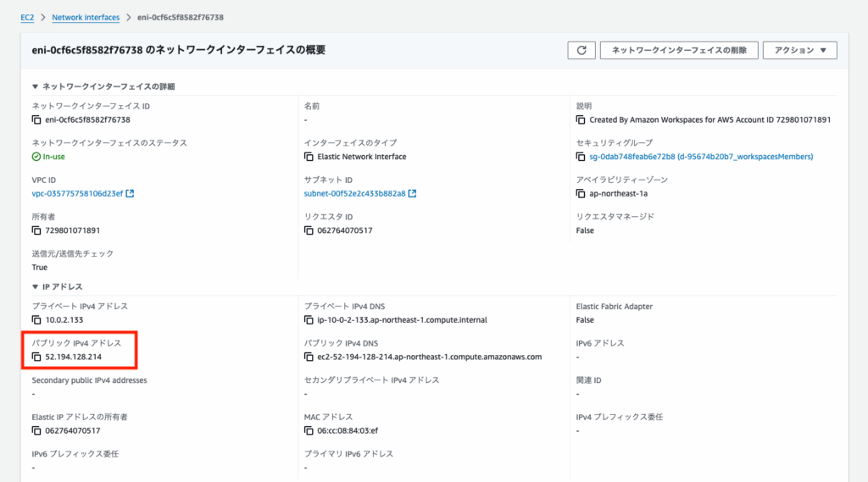Copy the requester ID 062764070517
This screenshot has width=868, height=482.
[309, 230]
